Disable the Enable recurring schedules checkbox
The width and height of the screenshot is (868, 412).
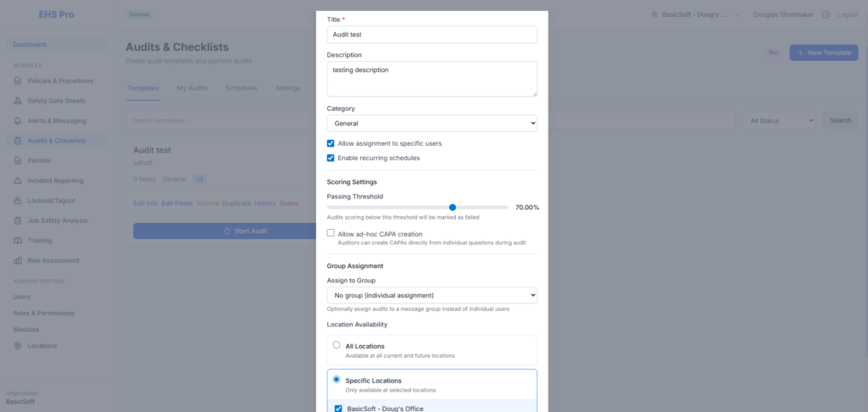[x=331, y=158]
